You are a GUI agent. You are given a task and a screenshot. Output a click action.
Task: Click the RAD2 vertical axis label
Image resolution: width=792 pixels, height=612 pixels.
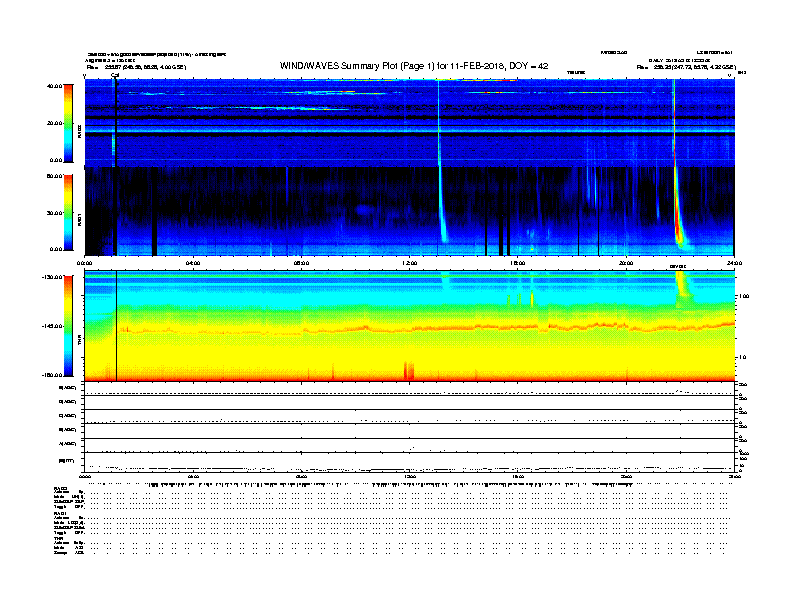tap(79, 132)
